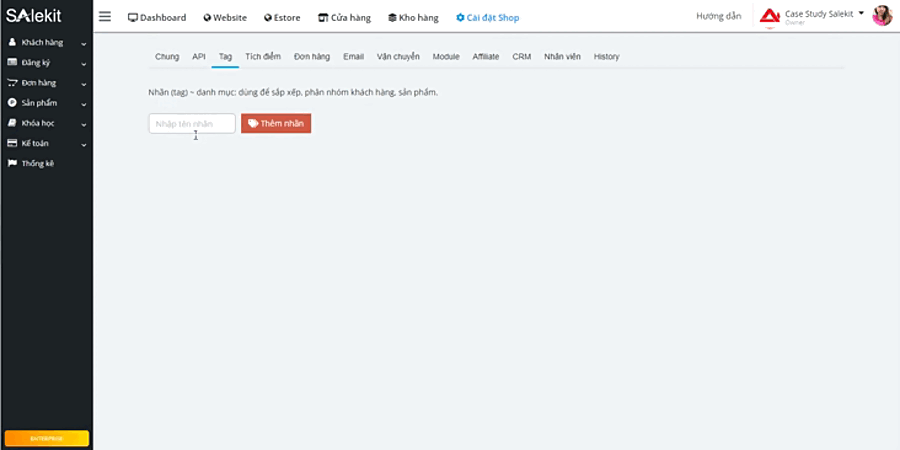Click the Dashboard monitor icon

pyautogui.click(x=133, y=18)
